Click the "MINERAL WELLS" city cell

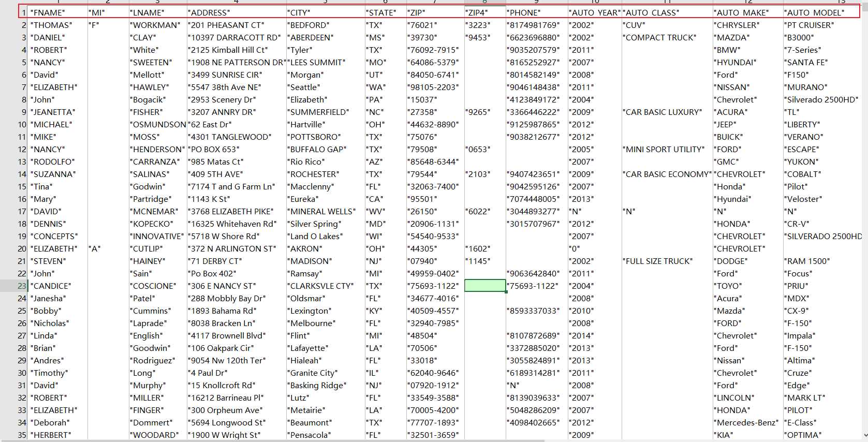click(326, 211)
